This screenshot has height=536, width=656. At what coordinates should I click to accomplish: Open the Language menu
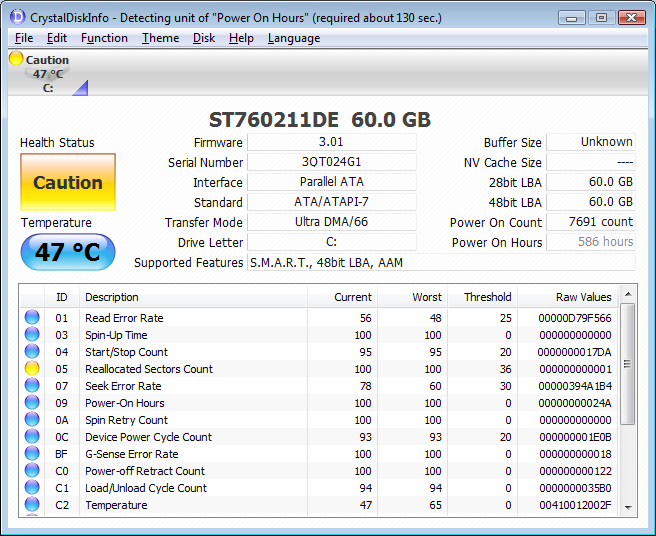294,38
